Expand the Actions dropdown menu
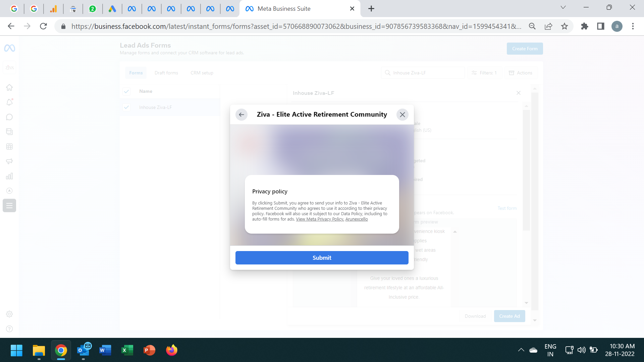Screen dimensions: 644x362 pyautogui.click(x=521, y=73)
